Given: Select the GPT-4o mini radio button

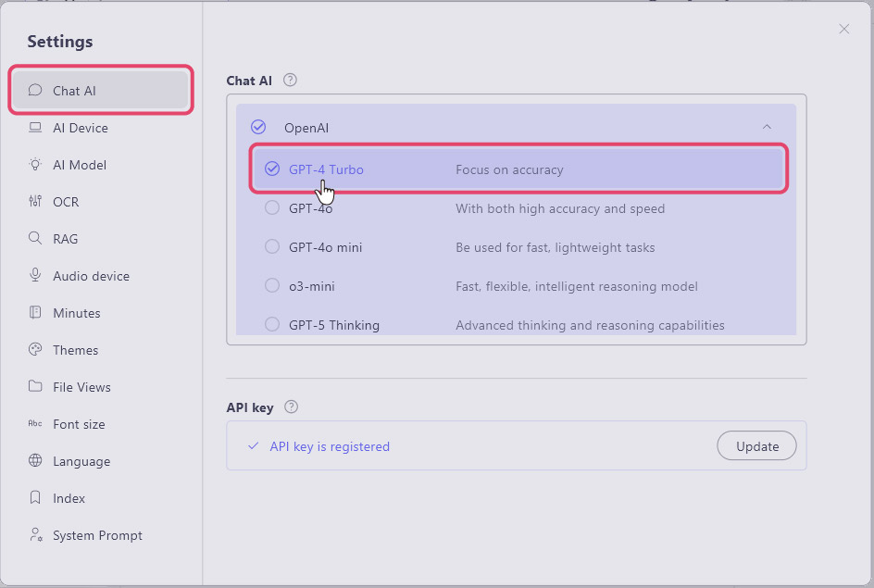Looking at the screenshot, I should (x=272, y=247).
